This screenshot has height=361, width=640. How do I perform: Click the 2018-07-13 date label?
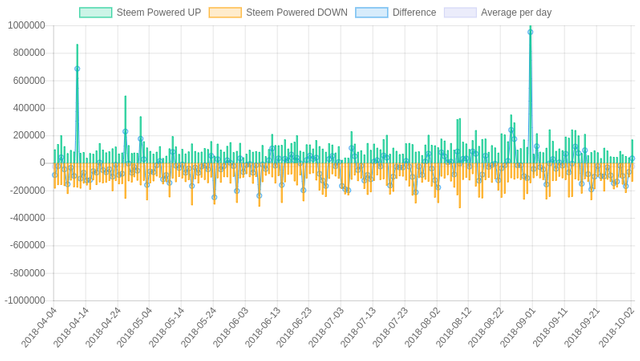pyautogui.click(x=358, y=328)
